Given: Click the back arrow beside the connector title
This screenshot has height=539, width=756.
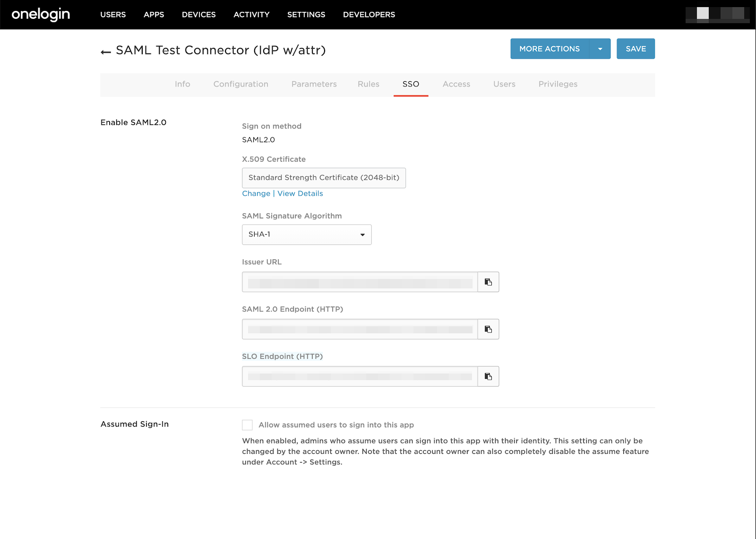Looking at the screenshot, I should pyautogui.click(x=106, y=52).
